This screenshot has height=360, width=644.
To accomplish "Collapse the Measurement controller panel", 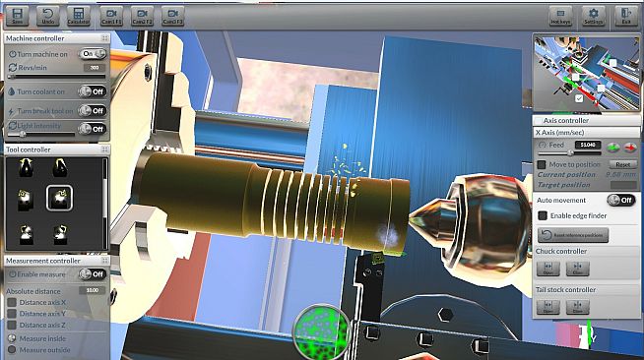I will click(104, 261).
